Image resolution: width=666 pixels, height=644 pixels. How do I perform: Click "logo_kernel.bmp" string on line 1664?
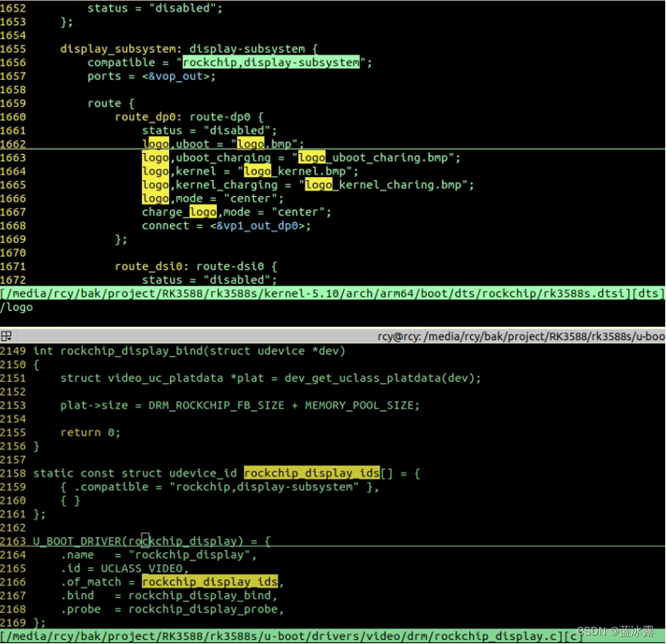pyautogui.click(x=295, y=172)
